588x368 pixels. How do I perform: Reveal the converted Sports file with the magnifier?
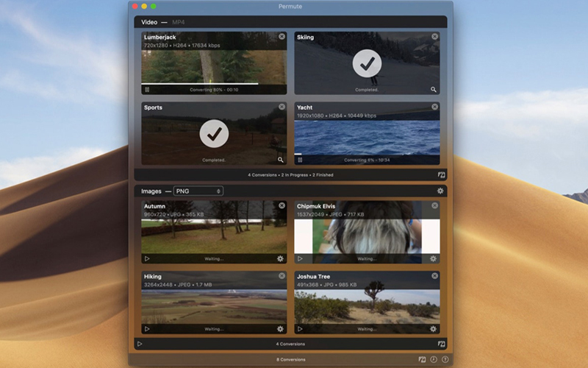pyautogui.click(x=281, y=160)
